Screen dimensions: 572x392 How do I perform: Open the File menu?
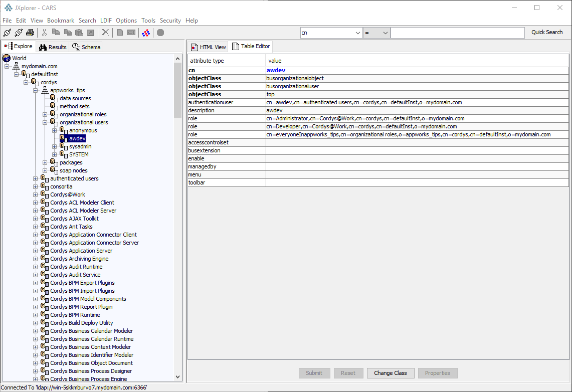point(7,21)
